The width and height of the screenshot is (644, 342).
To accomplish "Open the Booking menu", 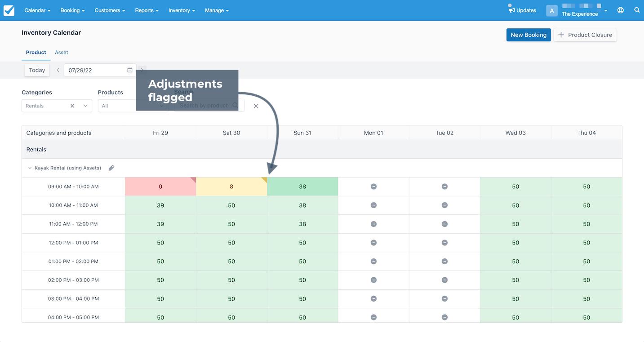I will (x=72, y=10).
